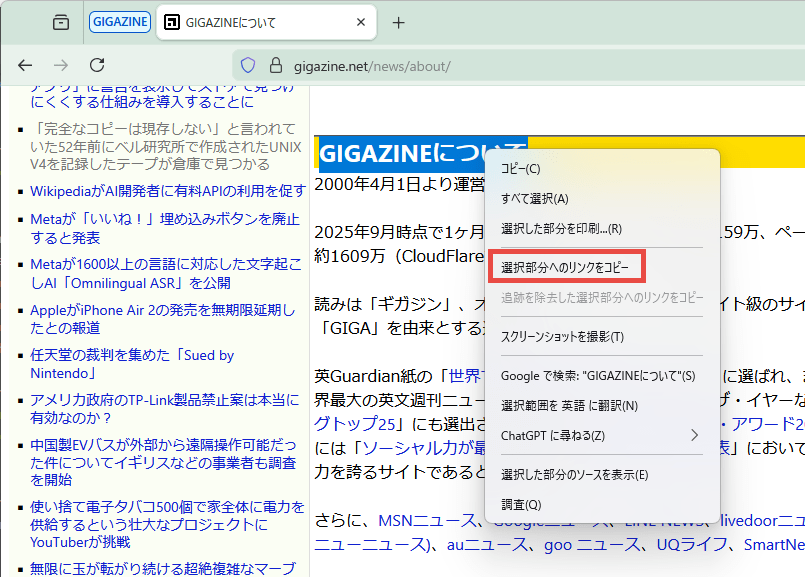The image size is (805, 577).
Task: Switch to the pinned GIGAZINE tab
Action: point(119,23)
